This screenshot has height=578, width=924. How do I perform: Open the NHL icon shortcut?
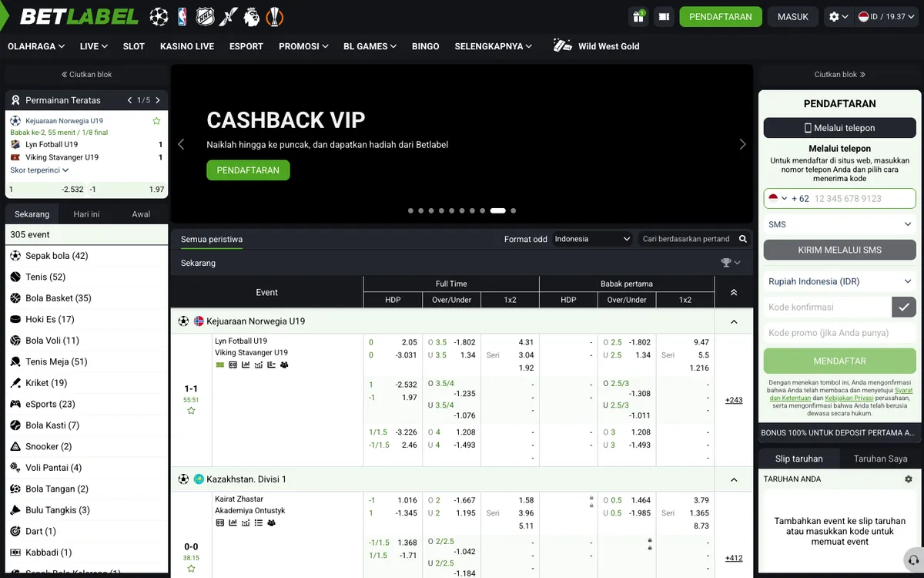coord(205,16)
